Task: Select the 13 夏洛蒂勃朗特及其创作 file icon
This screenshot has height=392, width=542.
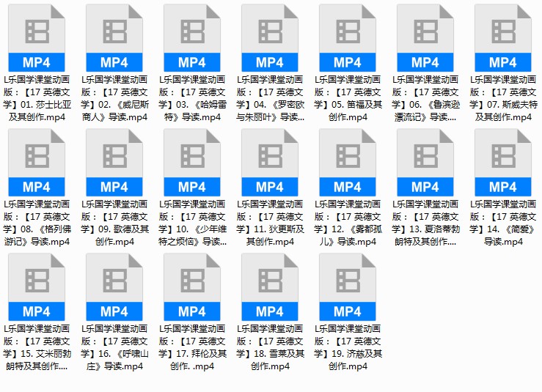Action: point(425,163)
